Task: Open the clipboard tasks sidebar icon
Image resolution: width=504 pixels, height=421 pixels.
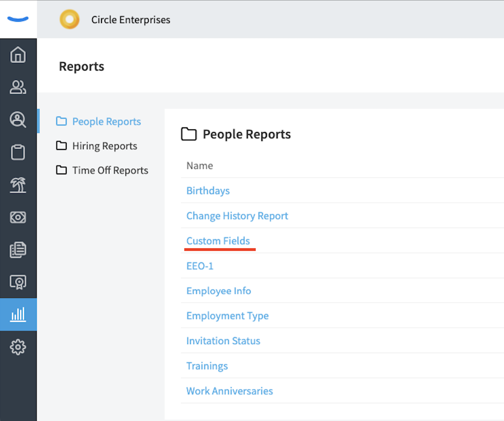Action: 18,152
